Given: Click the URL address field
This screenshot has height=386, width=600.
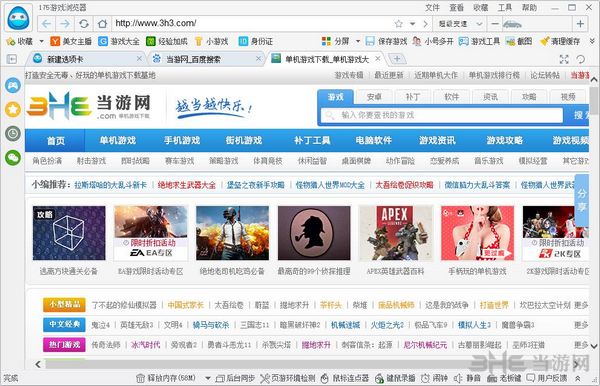Looking at the screenshot, I should click(x=253, y=24).
